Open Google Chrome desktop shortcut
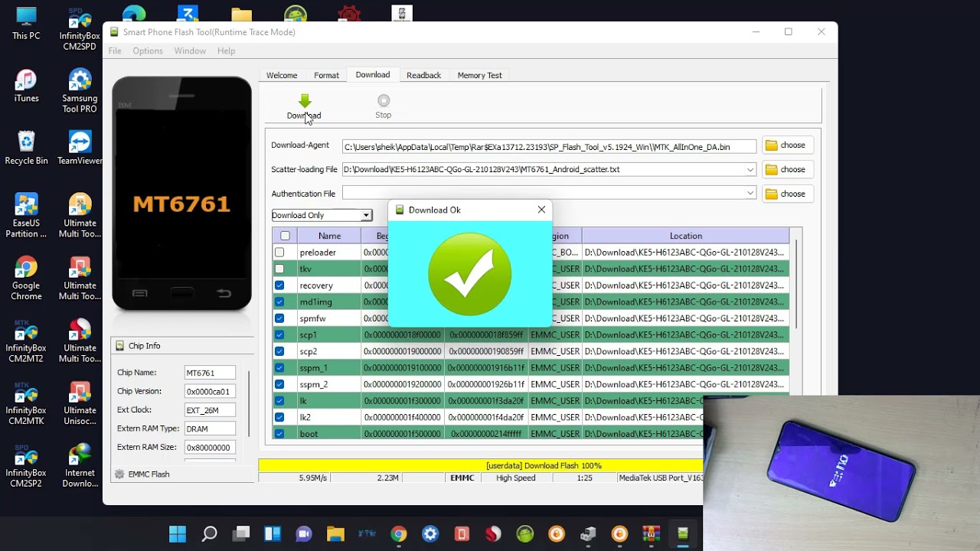The width and height of the screenshot is (980, 551). (x=26, y=279)
